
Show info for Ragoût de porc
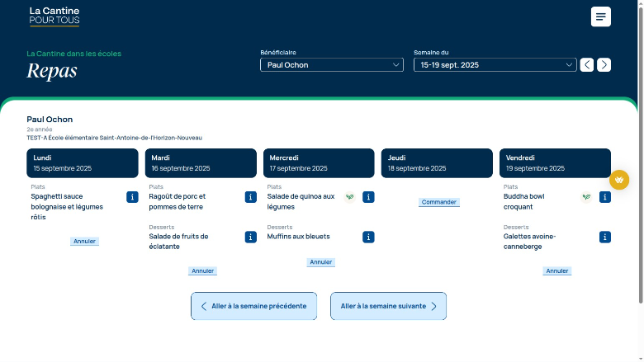[250, 197]
